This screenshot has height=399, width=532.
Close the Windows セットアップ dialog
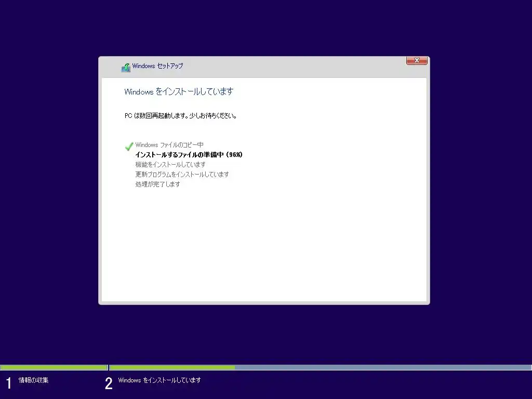click(x=417, y=60)
